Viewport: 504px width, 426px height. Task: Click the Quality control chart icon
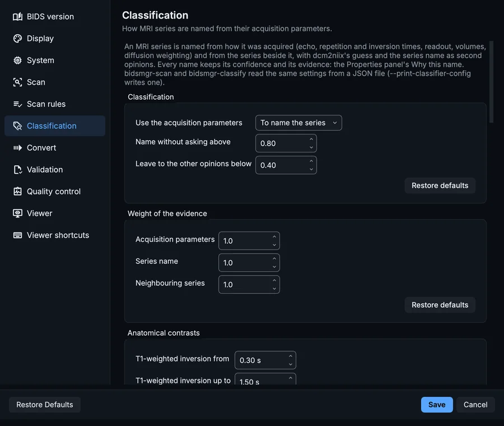[18, 192]
